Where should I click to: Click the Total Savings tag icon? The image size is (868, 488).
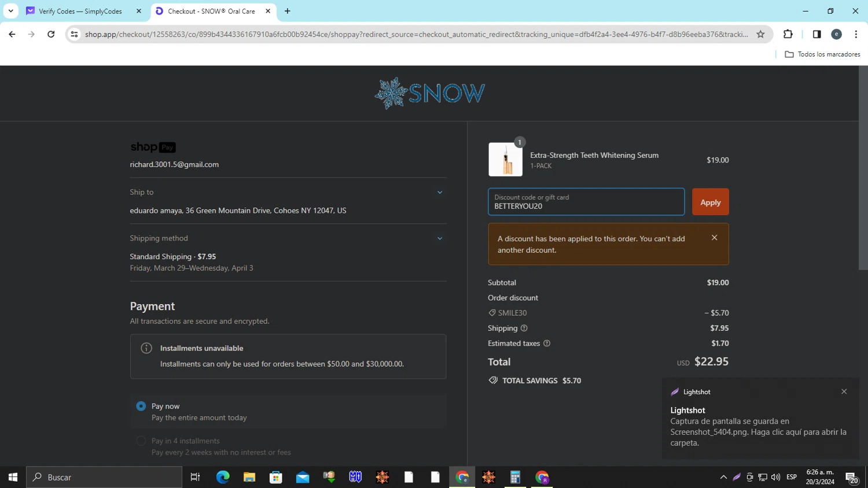[493, 380]
